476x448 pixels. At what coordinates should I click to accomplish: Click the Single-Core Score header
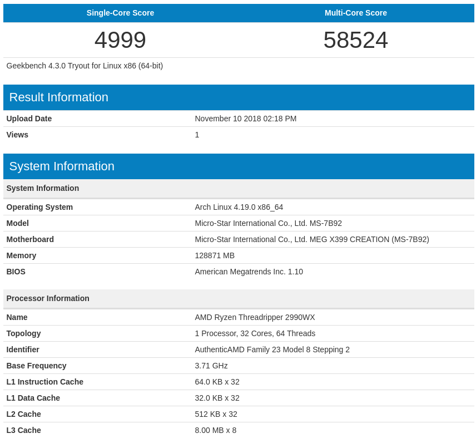(120, 13)
